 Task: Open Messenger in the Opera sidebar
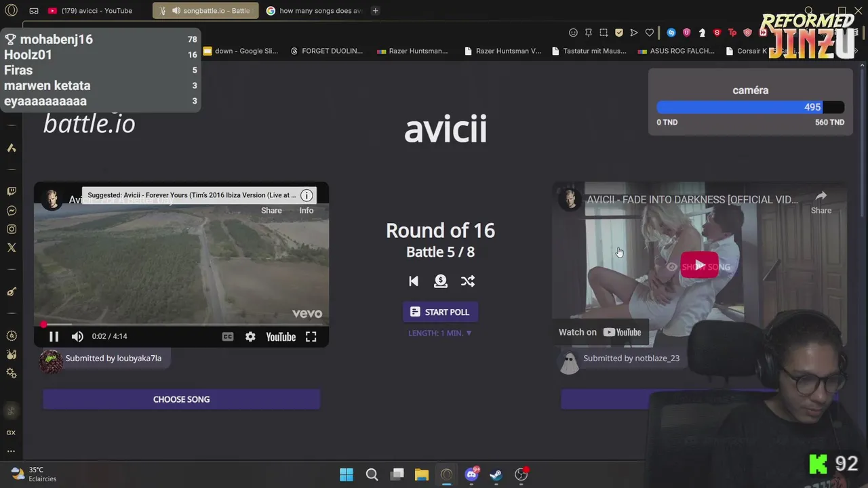tap(11, 211)
